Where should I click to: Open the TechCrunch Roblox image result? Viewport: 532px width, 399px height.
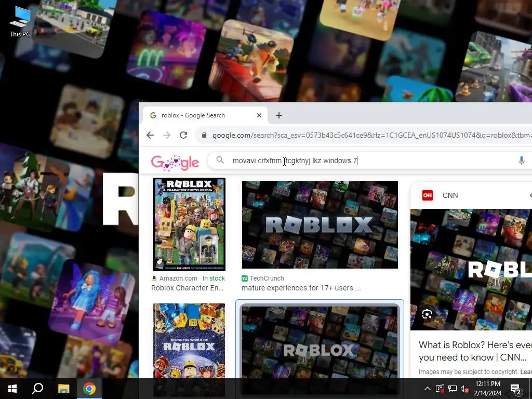tap(320, 224)
